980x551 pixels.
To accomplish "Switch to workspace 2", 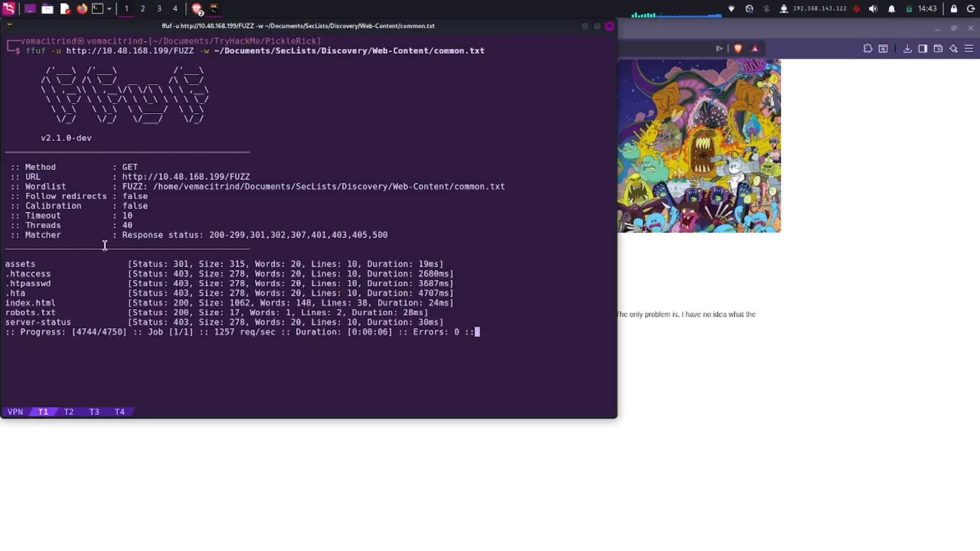I will (143, 9).
